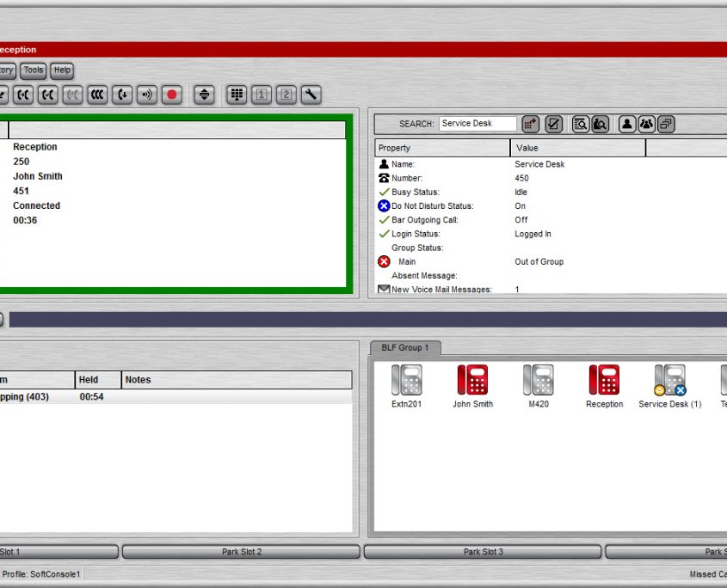Screen dimensions: 727x588
Task: Click the John Smith BLF phone icon
Action: (x=472, y=380)
